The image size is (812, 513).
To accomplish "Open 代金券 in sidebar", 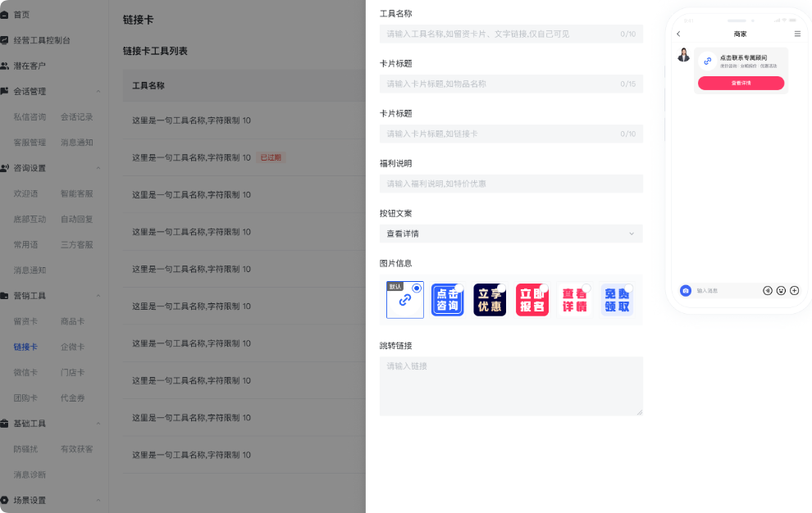I will pos(72,398).
